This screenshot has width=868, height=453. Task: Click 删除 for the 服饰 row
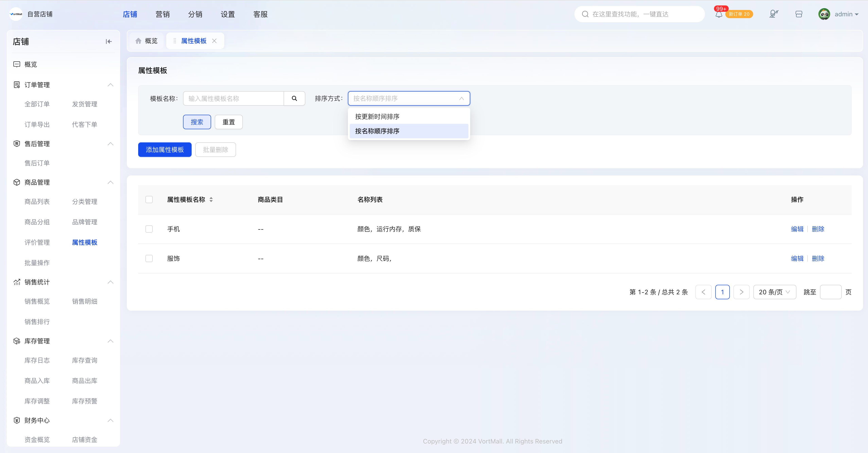point(818,258)
